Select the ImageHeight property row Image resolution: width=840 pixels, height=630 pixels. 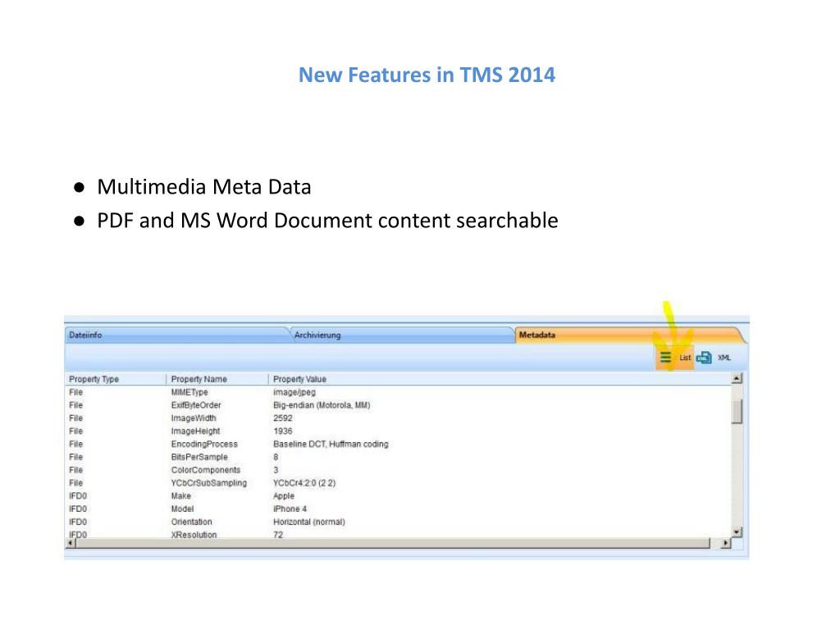click(398, 431)
